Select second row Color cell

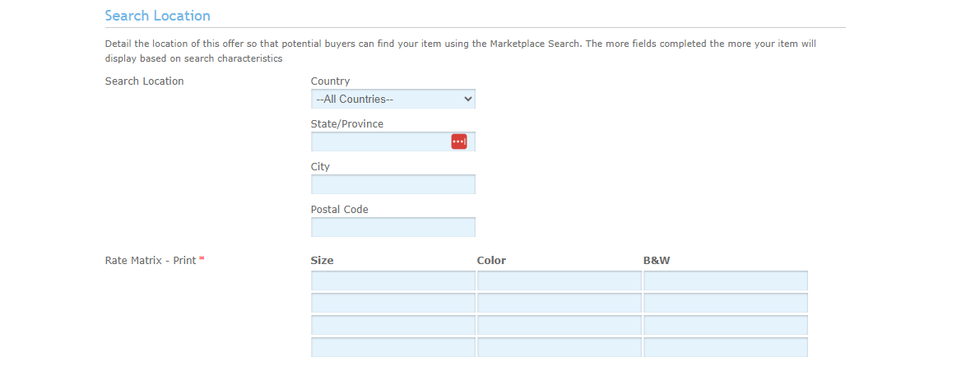pos(559,304)
